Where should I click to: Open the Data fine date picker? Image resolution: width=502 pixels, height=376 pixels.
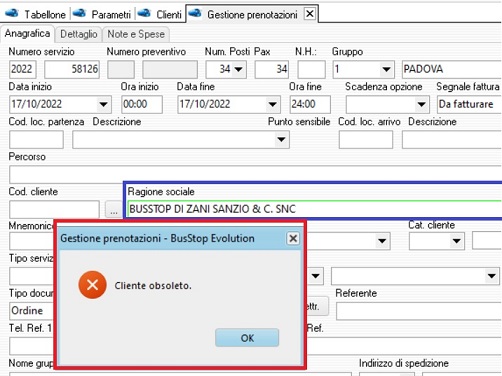click(272, 104)
